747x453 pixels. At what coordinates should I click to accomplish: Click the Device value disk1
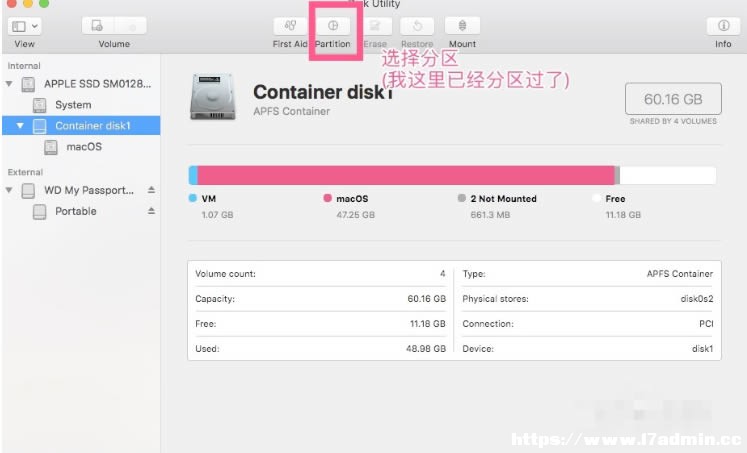tap(702, 349)
